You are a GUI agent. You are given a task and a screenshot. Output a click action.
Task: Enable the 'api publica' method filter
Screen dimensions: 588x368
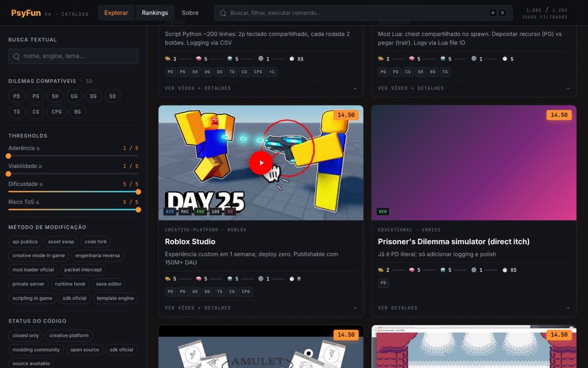(x=25, y=241)
